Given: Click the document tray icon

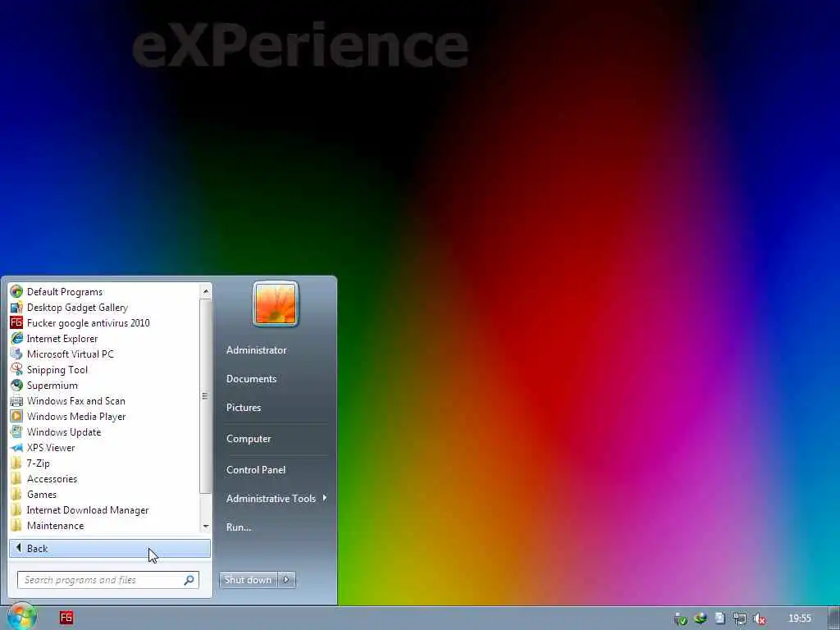Looking at the screenshot, I should coord(720,619).
